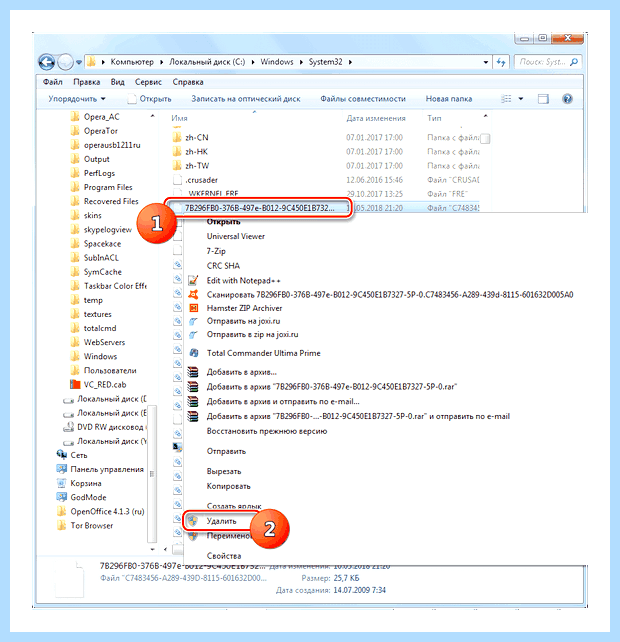Click the OpenOffice 4.1.3 folder icon
This screenshot has height=642, width=620.
click(61, 511)
